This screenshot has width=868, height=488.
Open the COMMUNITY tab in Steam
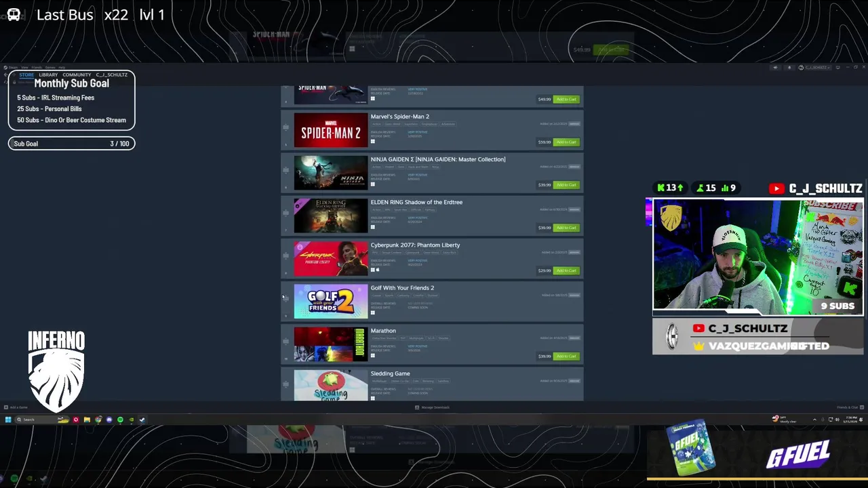point(77,75)
